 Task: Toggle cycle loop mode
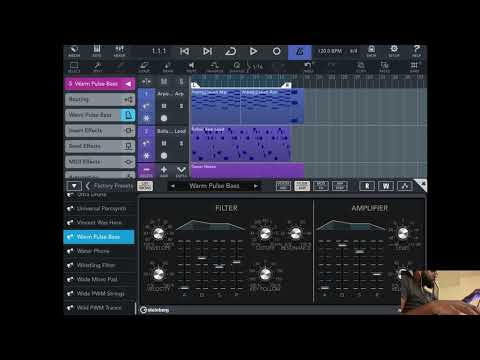click(x=230, y=51)
